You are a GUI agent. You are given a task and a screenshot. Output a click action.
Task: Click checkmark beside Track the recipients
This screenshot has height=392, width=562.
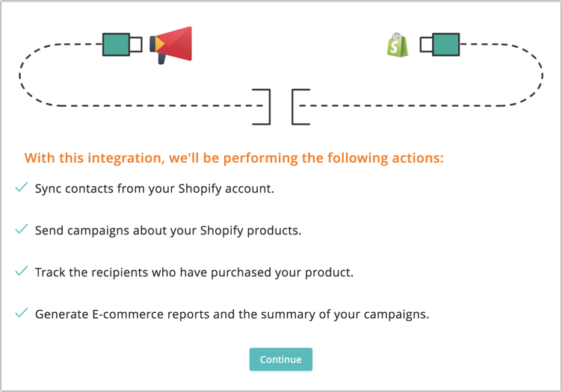point(22,271)
